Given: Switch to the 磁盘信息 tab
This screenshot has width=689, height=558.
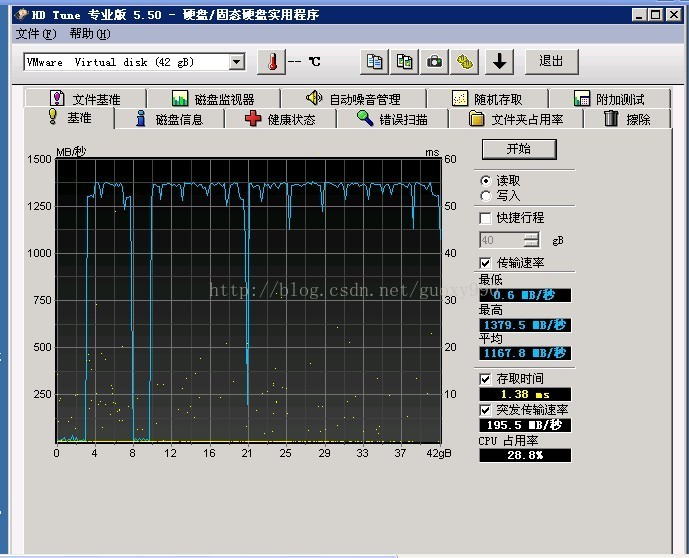Looking at the screenshot, I should point(170,119).
